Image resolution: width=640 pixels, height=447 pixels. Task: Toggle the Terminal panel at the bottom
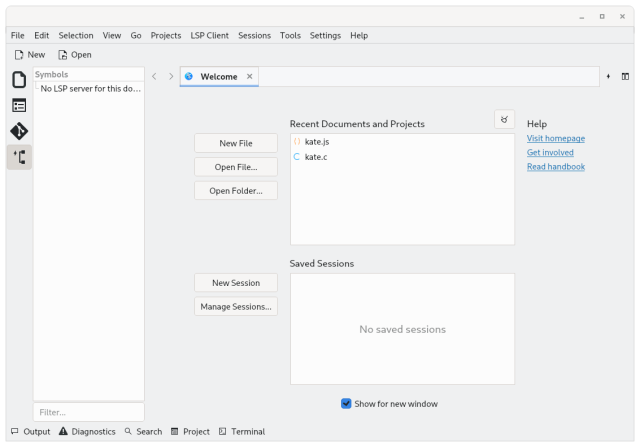tap(241, 432)
